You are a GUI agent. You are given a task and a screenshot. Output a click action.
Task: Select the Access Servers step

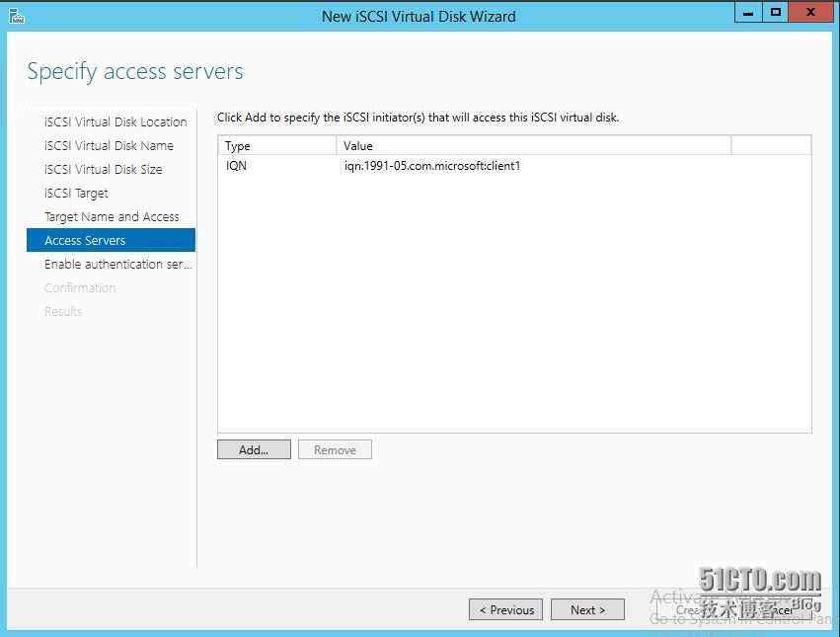[x=111, y=240]
